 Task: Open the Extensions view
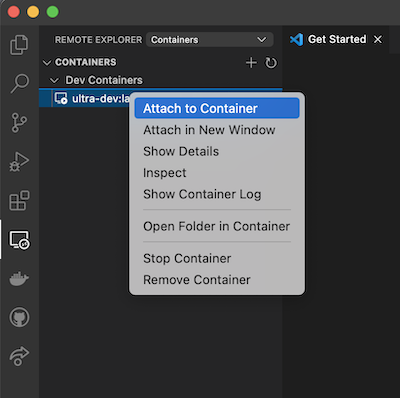coord(19,200)
